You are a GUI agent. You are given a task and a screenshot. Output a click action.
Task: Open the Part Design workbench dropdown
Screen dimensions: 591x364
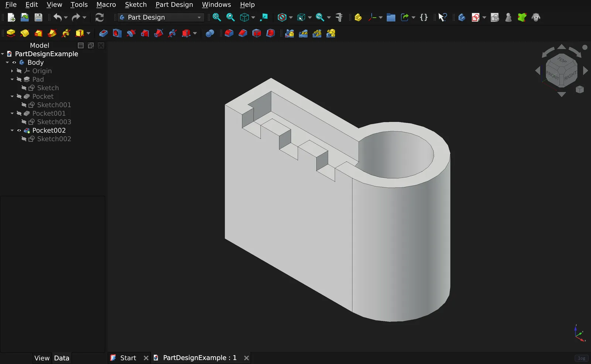(161, 17)
